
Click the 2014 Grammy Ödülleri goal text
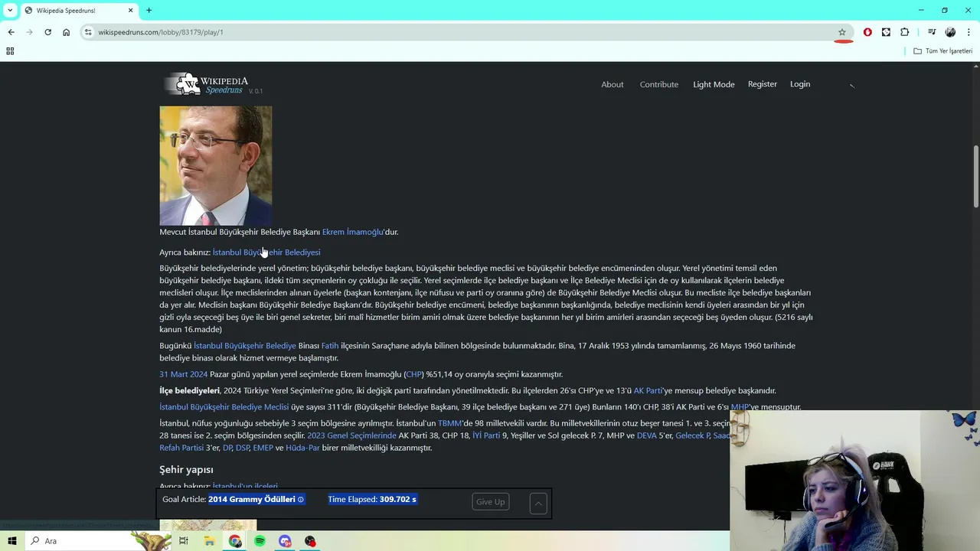pyautogui.click(x=252, y=499)
